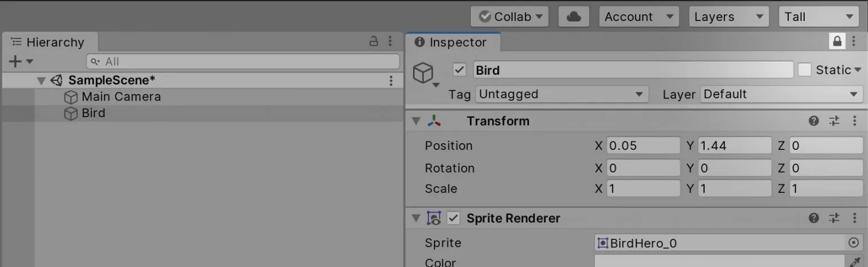Open Transform preset settings icon
The width and height of the screenshot is (868, 267).
point(834,120)
